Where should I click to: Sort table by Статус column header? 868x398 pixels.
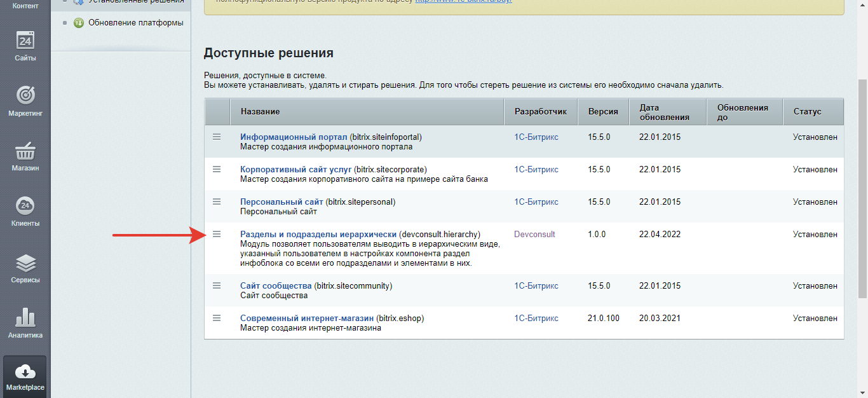[807, 112]
